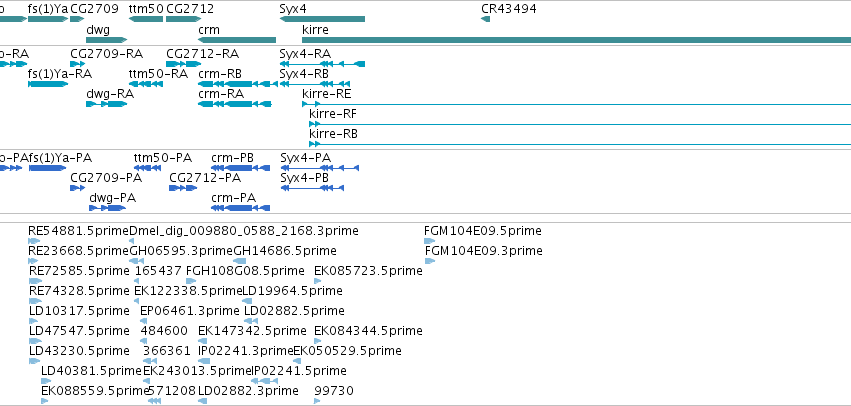The width and height of the screenshot is (851, 406).
Task: Click the crm-PA protein bar
Action: click(240, 208)
